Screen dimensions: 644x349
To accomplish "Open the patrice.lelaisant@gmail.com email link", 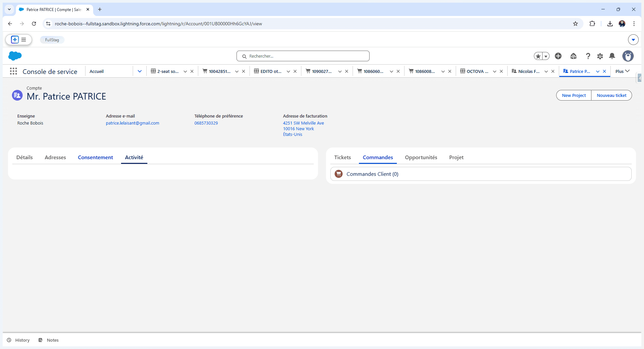I will (x=132, y=123).
